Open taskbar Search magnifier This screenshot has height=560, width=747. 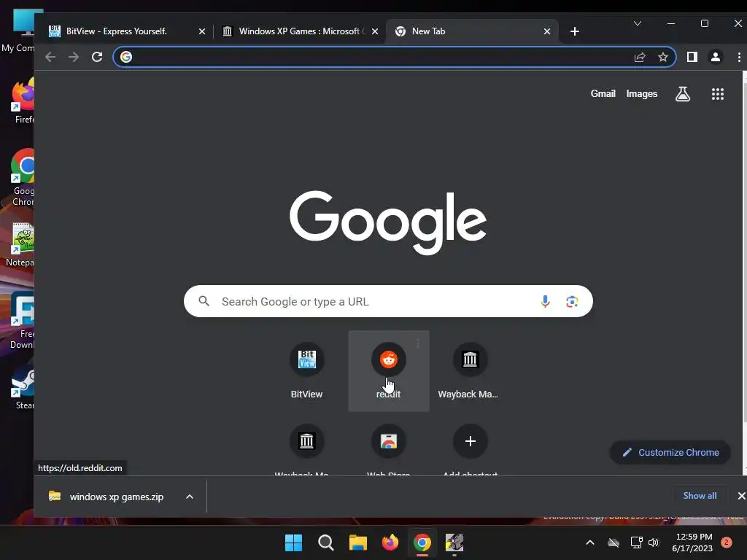pyautogui.click(x=326, y=542)
